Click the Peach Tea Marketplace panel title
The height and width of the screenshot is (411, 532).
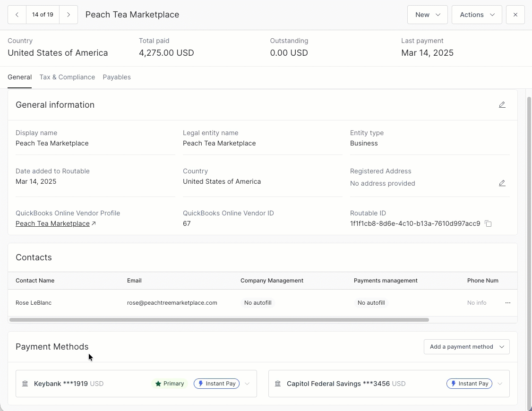[132, 15]
